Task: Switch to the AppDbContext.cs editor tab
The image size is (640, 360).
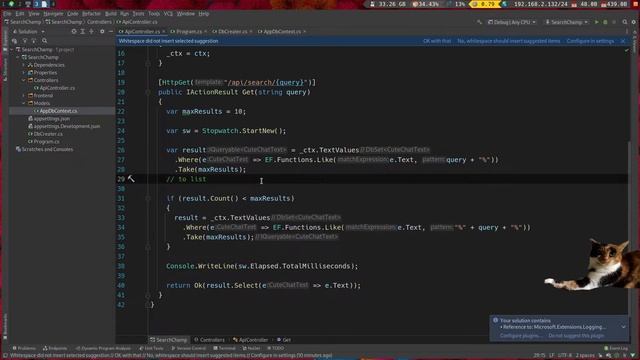Action: click(282, 31)
